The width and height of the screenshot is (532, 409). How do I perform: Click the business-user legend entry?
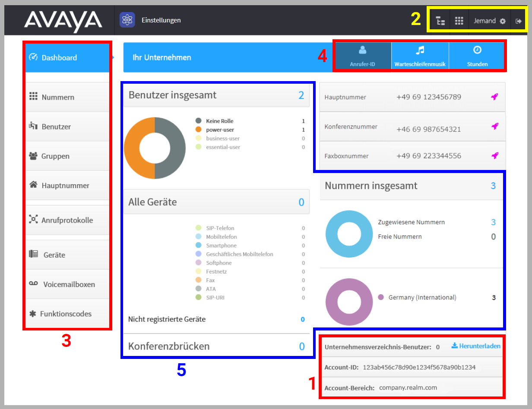point(223,138)
